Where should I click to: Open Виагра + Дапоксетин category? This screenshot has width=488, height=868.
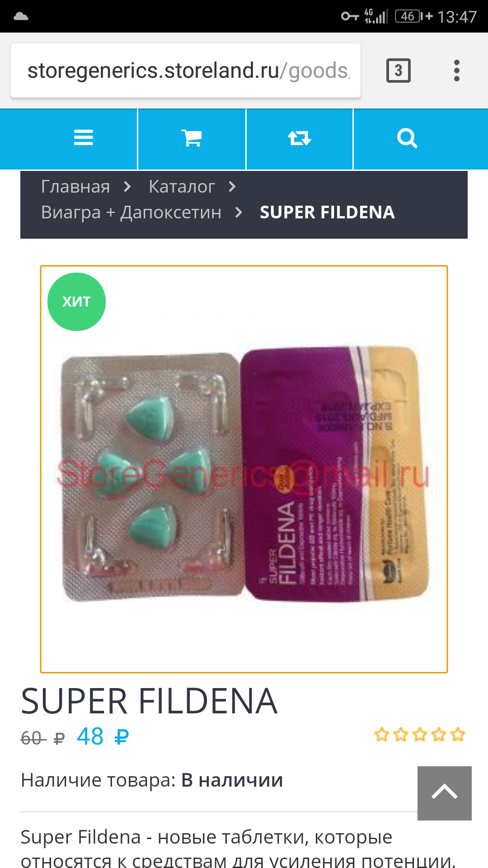(x=131, y=212)
